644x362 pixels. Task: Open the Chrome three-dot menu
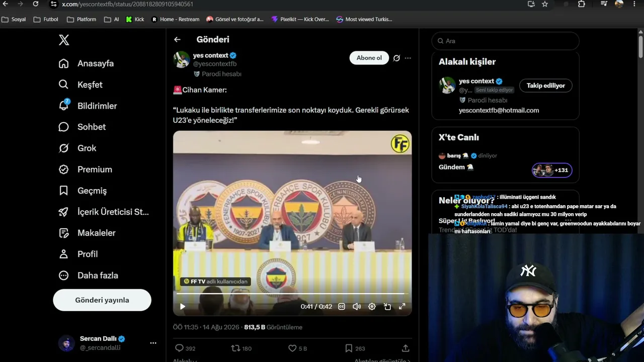(634, 4)
